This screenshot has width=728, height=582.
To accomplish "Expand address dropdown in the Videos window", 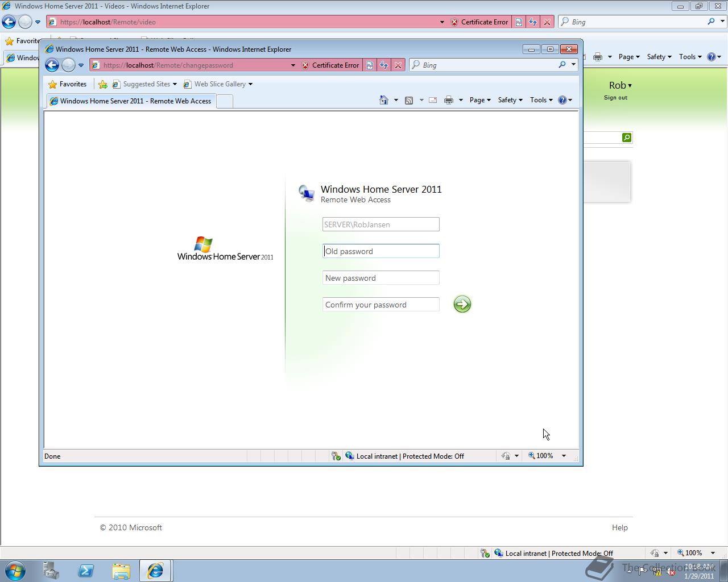I will (x=442, y=22).
